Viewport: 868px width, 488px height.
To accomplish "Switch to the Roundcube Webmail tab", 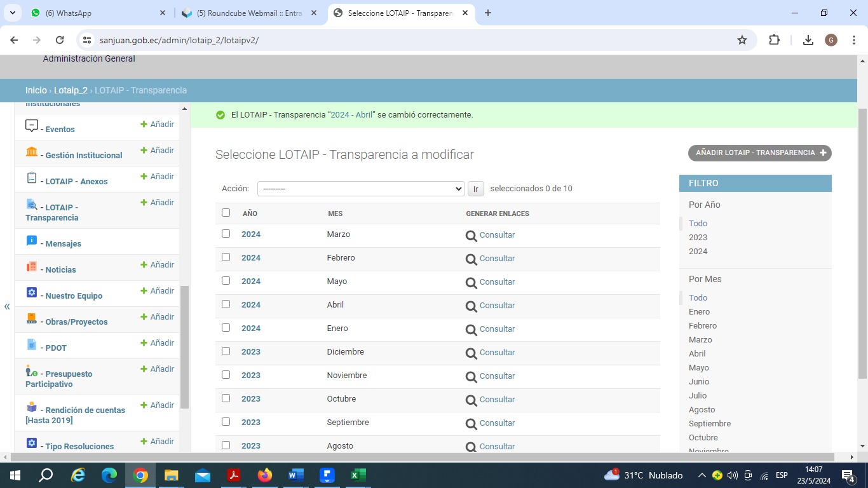I will coord(249,13).
